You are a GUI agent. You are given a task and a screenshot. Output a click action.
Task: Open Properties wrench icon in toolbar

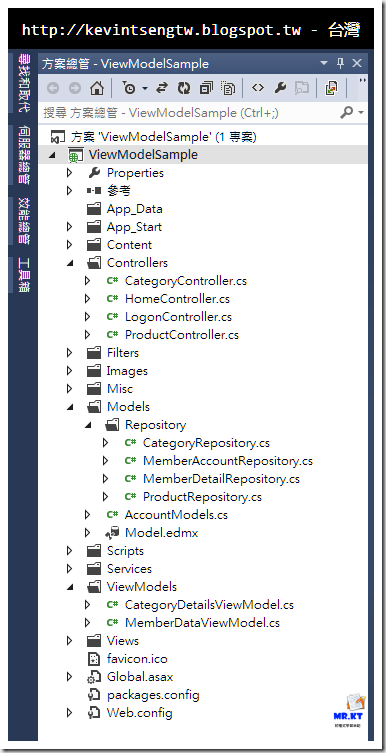click(x=280, y=88)
